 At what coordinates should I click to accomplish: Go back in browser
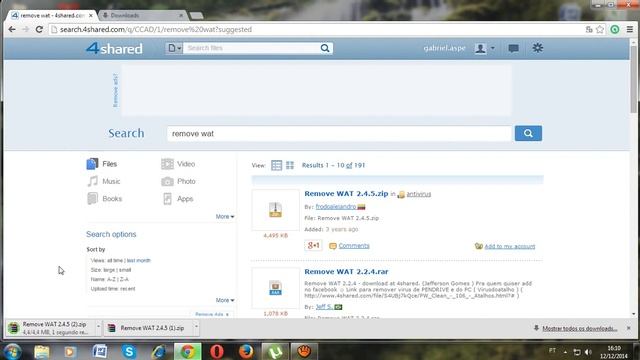point(12,29)
